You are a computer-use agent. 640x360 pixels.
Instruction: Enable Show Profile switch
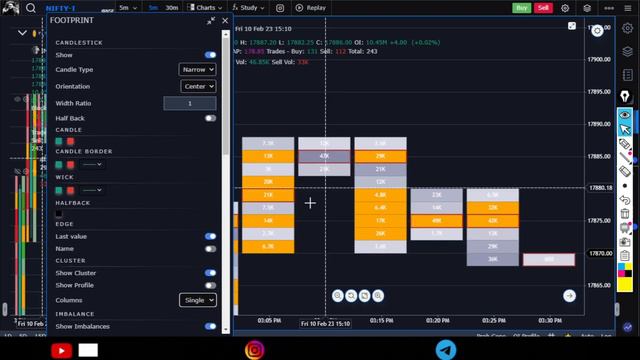211,285
